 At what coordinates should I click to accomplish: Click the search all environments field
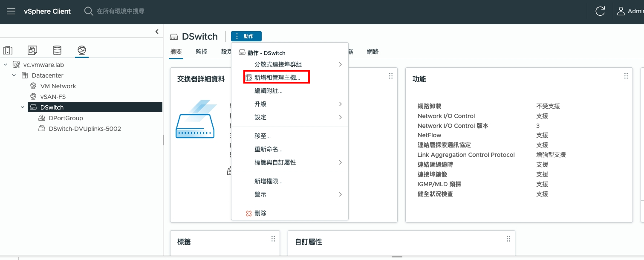121,11
